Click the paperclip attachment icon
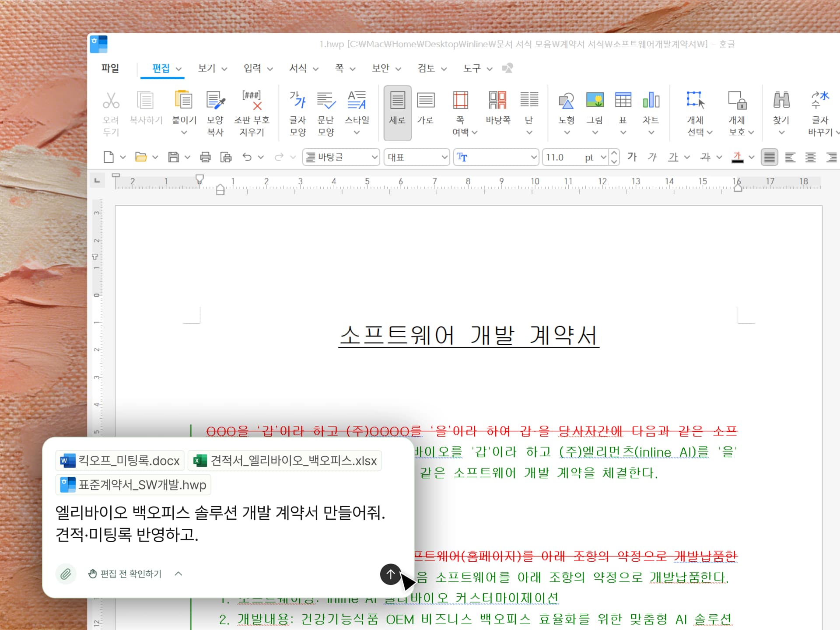Image resolution: width=840 pixels, height=630 pixels. click(x=66, y=574)
